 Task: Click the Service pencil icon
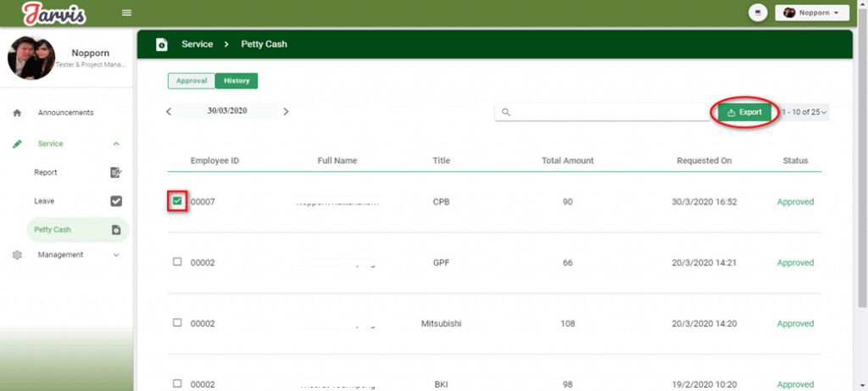pyautogui.click(x=17, y=144)
